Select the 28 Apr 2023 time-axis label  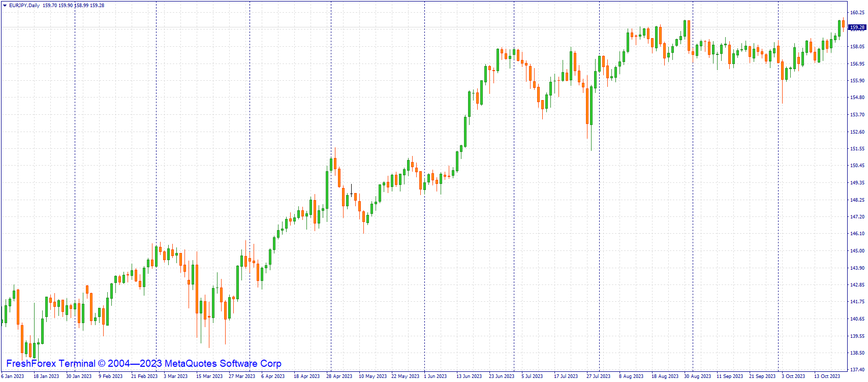click(339, 376)
